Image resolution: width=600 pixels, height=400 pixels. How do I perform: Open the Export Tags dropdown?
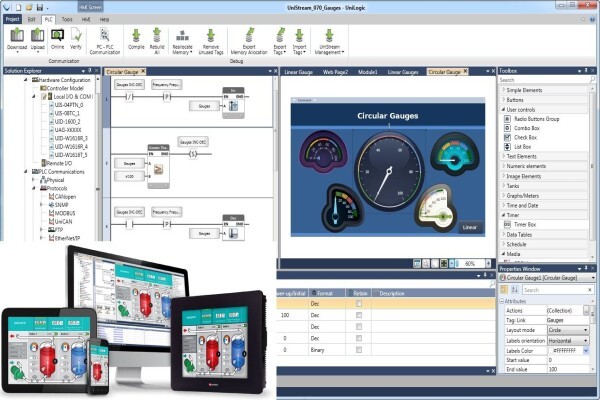[x=285, y=52]
